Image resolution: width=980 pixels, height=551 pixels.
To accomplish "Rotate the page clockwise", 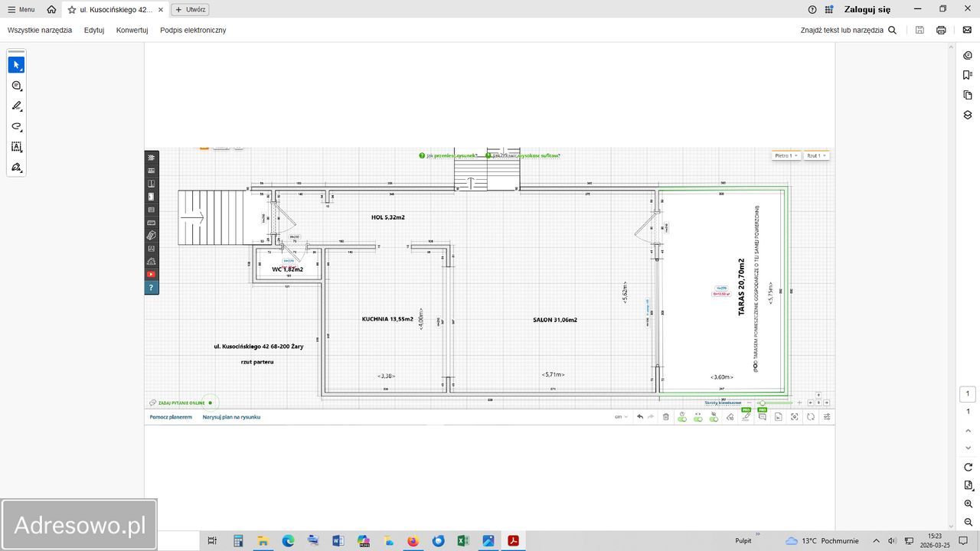I will (968, 467).
